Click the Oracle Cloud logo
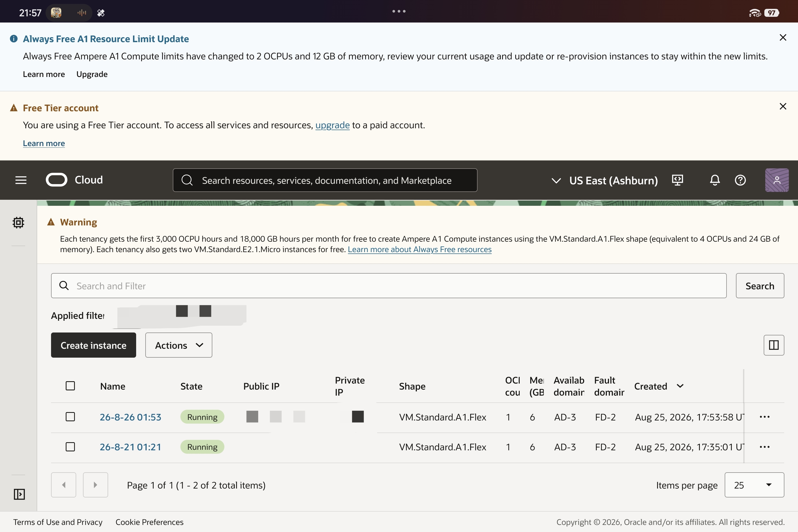Image resolution: width=798 pixels, height=532 pixels. [74, 180]
